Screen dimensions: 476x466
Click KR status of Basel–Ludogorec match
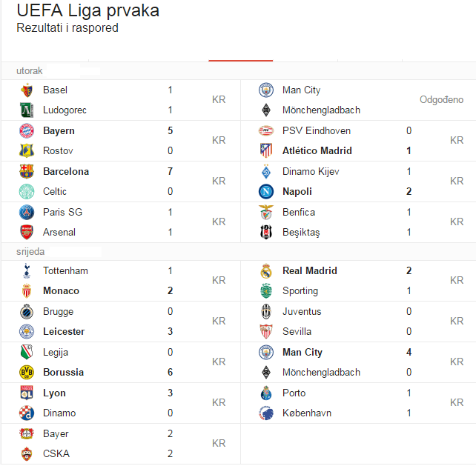(219, 100)
